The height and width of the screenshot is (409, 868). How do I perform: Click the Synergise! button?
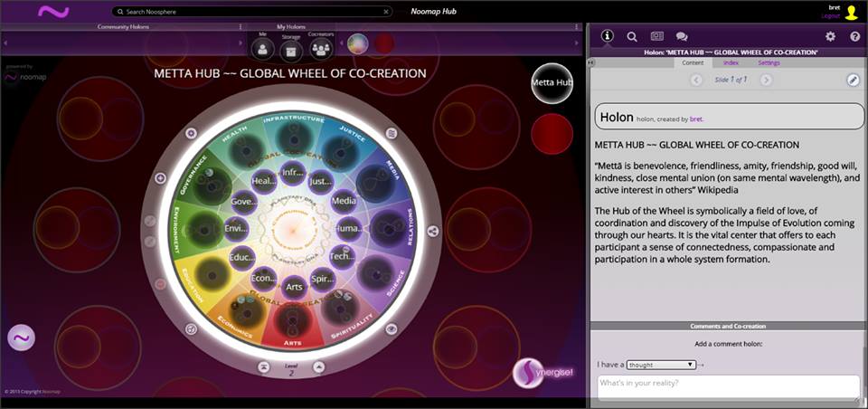click(542, 374)
